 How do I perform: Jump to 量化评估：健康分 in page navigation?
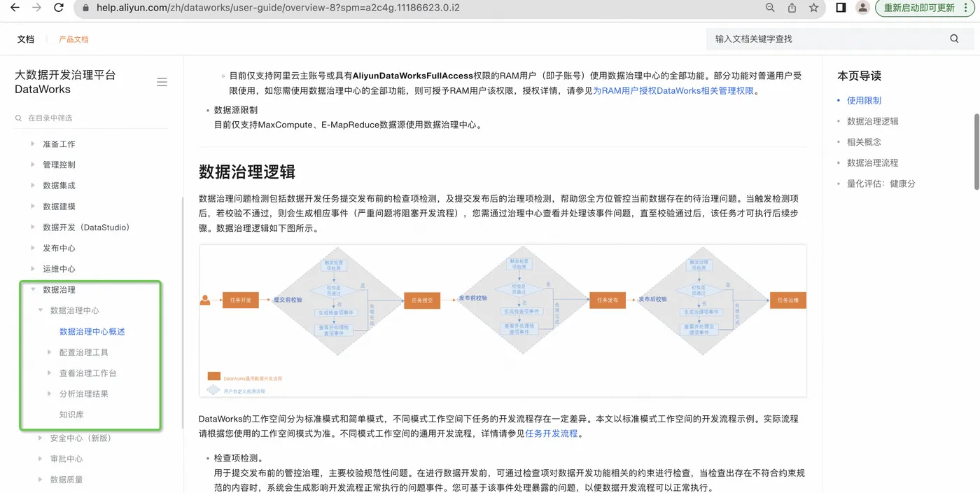pyautogui.click(x=881, y=183)
